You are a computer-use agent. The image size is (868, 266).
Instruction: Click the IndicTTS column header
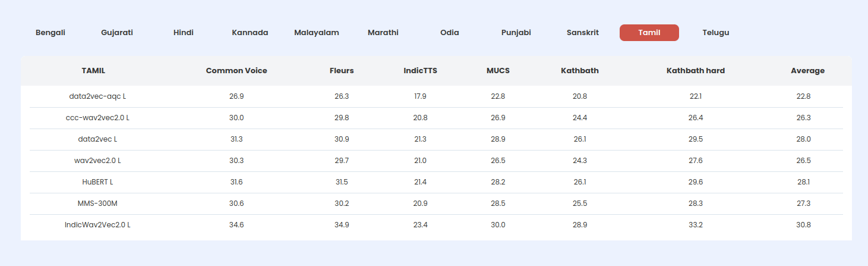[x=421, y=71]
